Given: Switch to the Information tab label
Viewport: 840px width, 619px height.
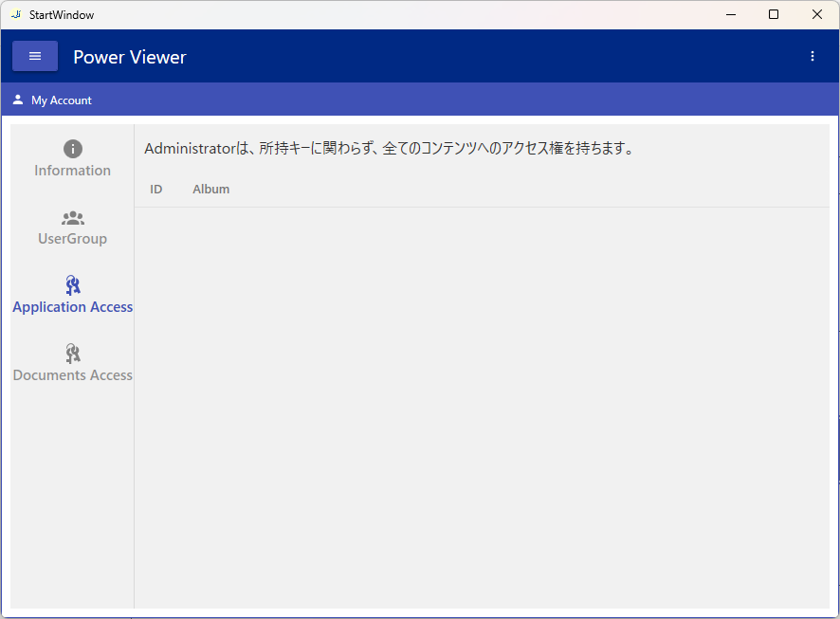Looking at the screenshot, I should tap(73, 171).
